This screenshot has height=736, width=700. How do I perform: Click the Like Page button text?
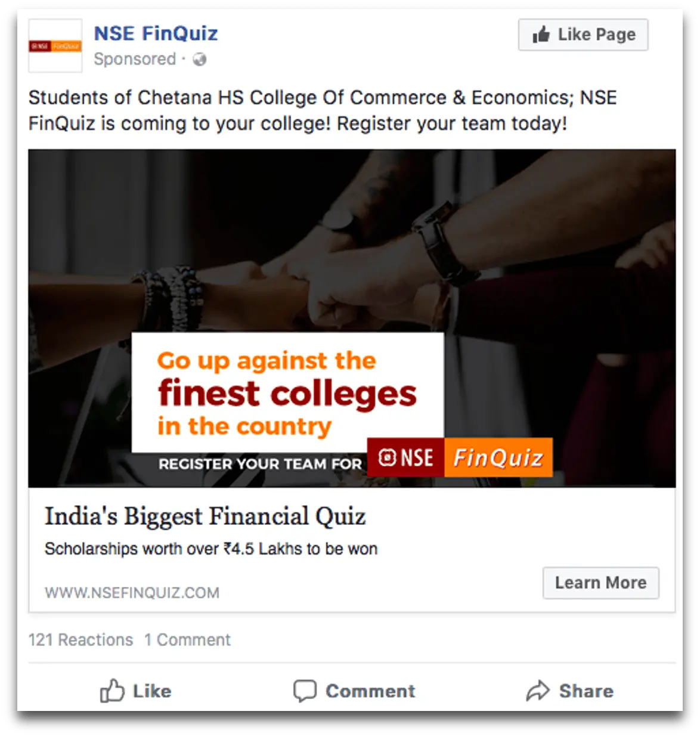tap(596, 35)
